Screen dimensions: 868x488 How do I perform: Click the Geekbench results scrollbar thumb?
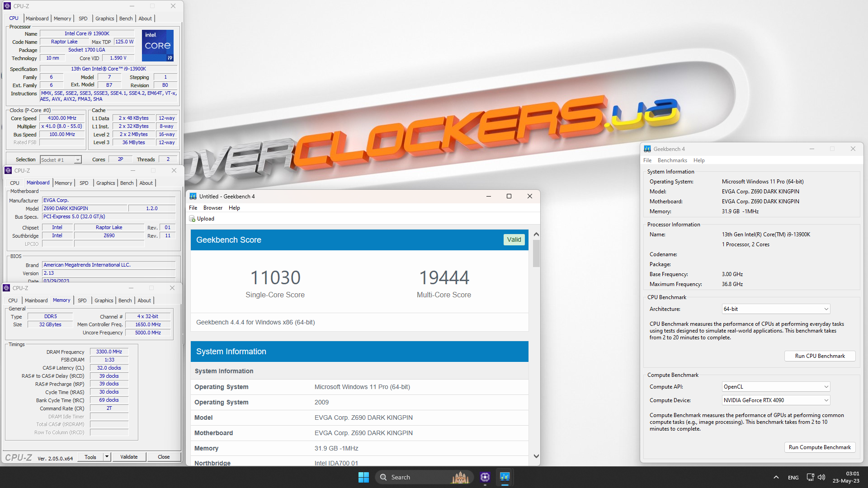pyautogui.click(x=536, y=253)
